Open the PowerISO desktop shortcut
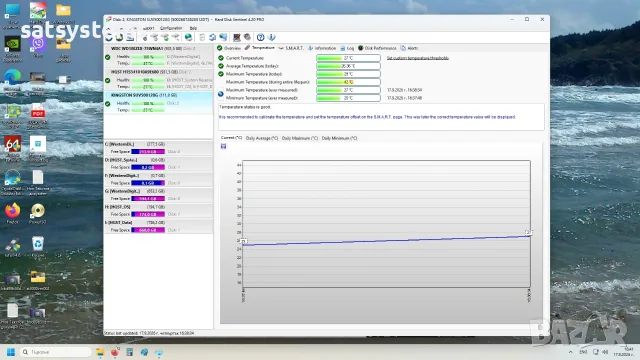The width and height of the screenshot is (640, 360). [x=38, y=213]
